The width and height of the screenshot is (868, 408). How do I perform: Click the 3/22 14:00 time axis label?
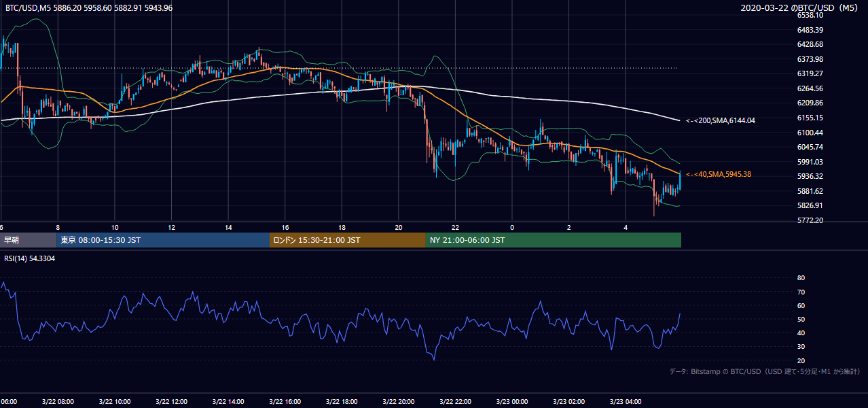coord(228,402)
